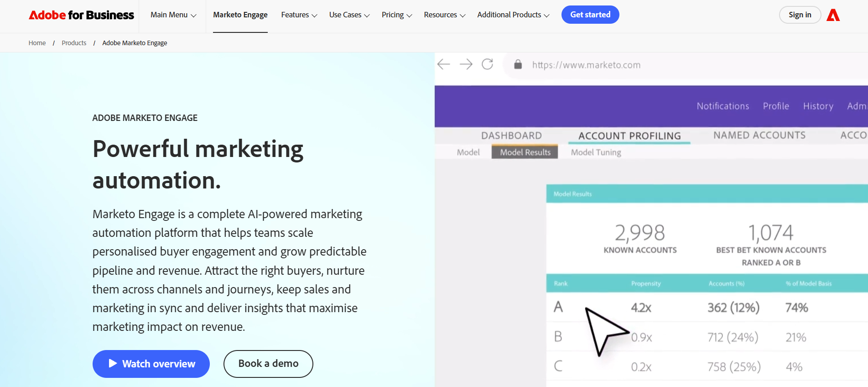Click Book a demo

click(268, 364)
